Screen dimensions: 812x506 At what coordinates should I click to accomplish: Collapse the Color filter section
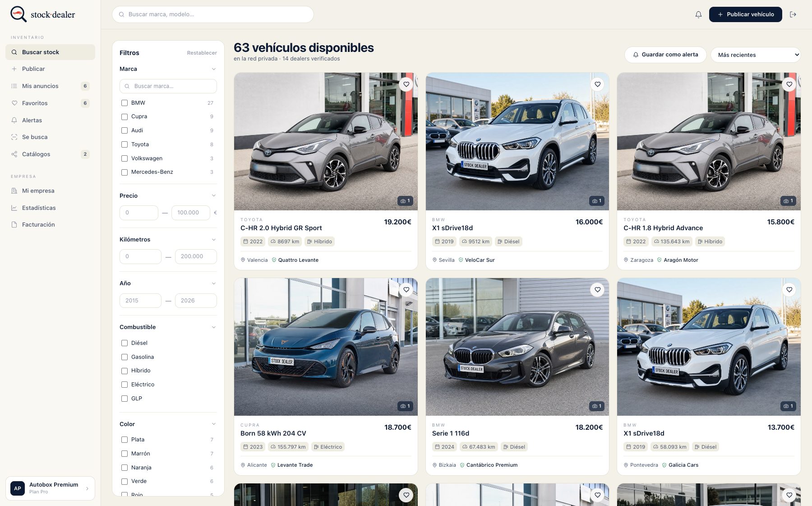point(213,424)
